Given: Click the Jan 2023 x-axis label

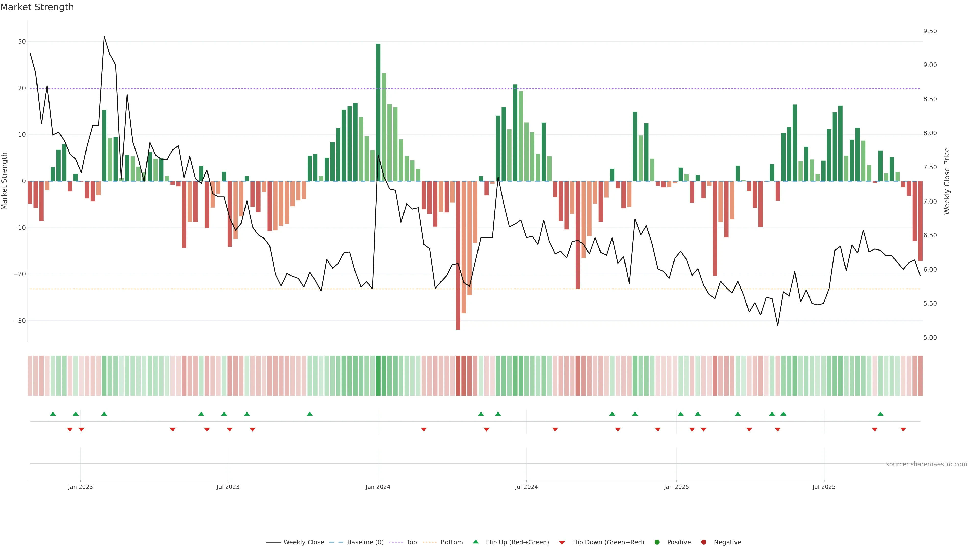Looking at the screenshot, I should [80, 487].
